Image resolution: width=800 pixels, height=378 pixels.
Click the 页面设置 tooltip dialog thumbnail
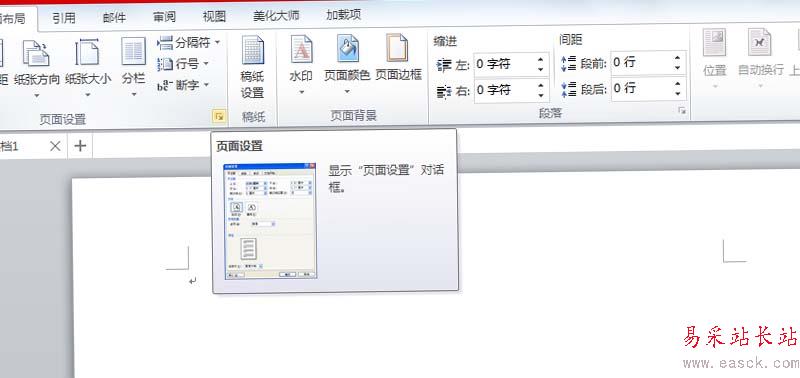coord(270,221)
